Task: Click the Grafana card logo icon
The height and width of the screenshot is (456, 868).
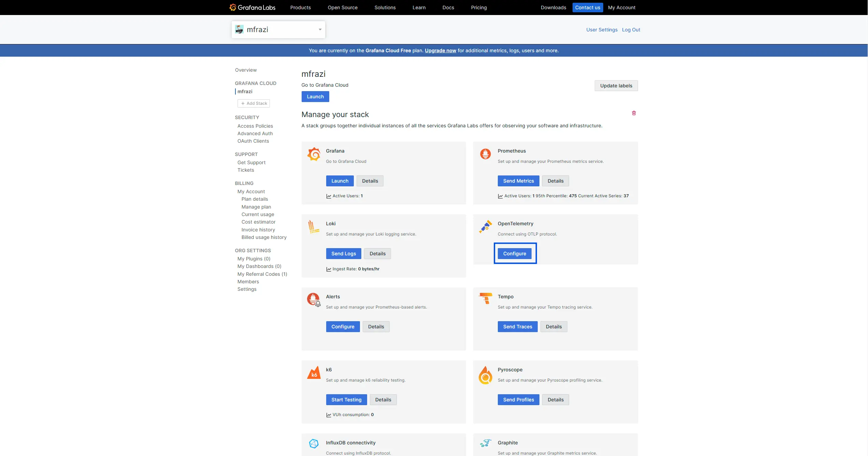Action: (314, 154)
